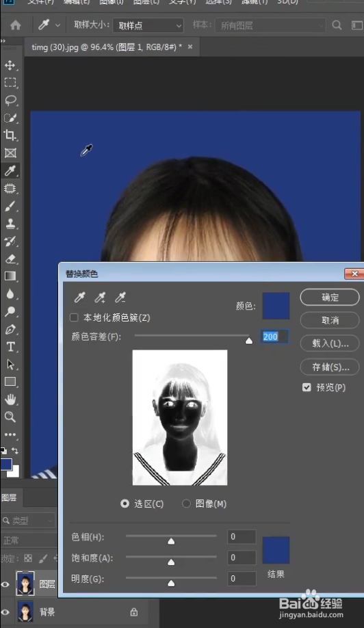Click the 载入(L)... button
364x628 pixels.
[330, 343]
